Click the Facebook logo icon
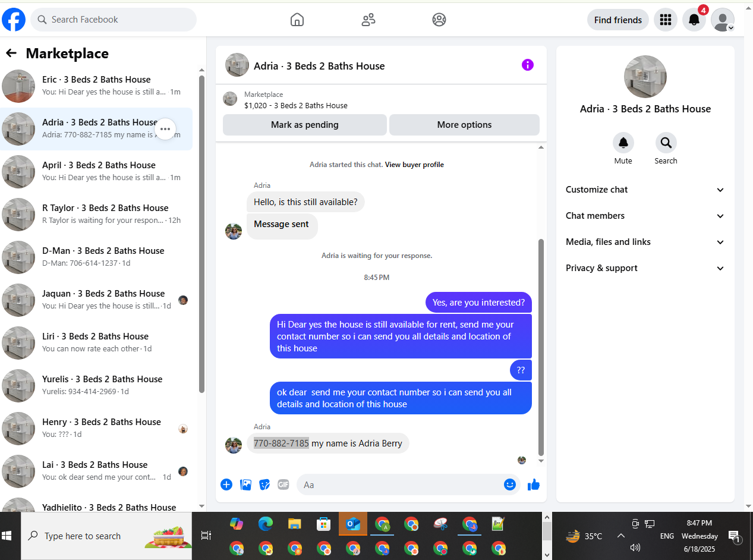The width and height of the screenshot is (753, 560). [14, 20]
